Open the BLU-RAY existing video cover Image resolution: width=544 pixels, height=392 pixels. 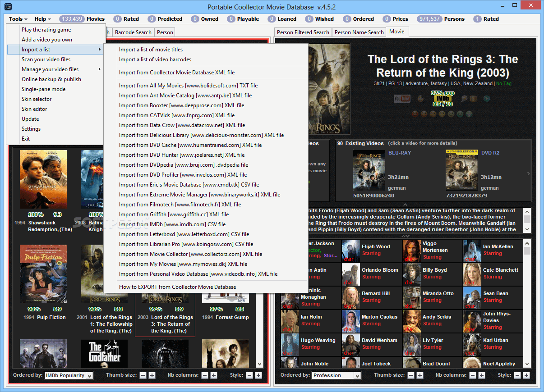tap(369, 171)
